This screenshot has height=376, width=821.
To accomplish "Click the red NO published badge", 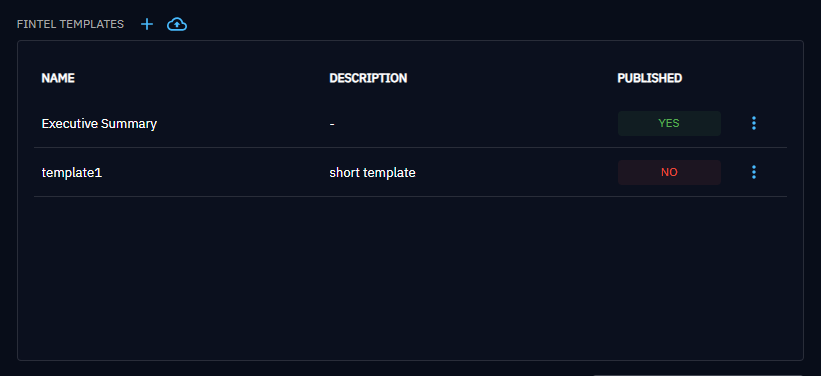I will click(x=669, y=172).
